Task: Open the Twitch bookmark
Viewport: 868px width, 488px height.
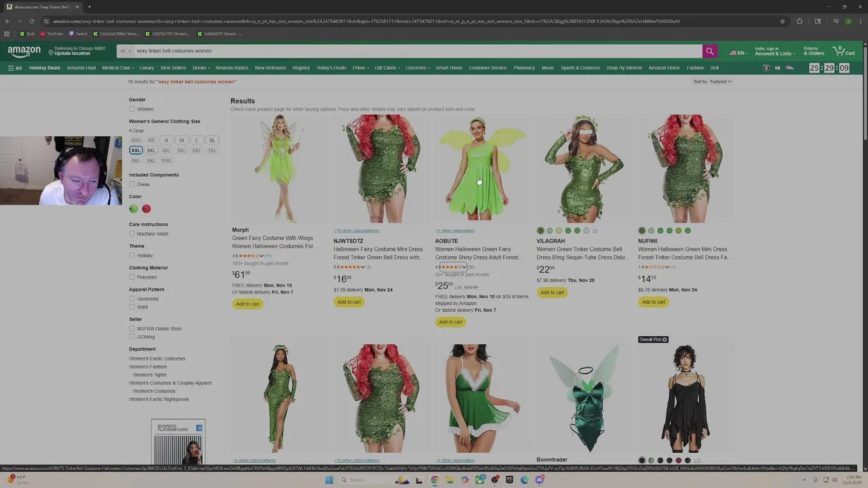Action: point(78,33)
